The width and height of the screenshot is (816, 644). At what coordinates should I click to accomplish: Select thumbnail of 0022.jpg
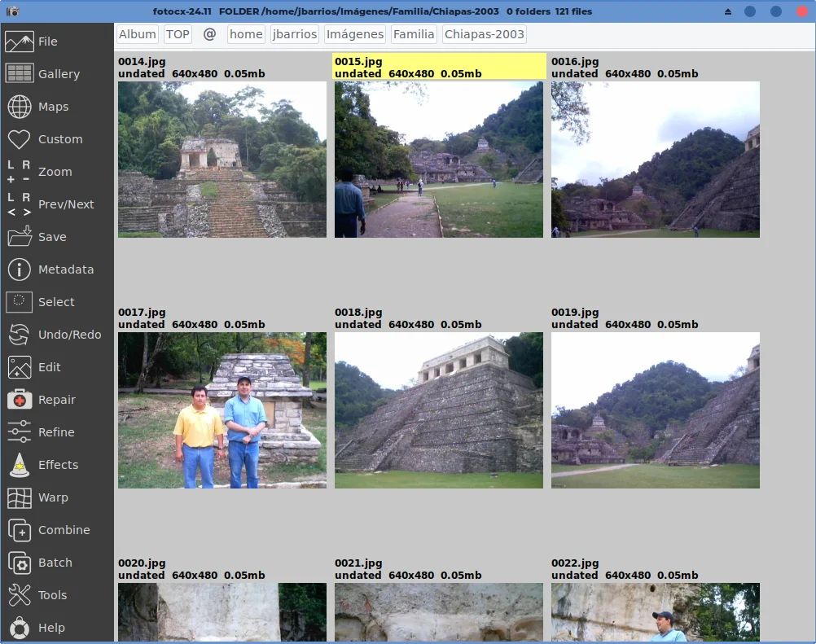tap(656, 612)
